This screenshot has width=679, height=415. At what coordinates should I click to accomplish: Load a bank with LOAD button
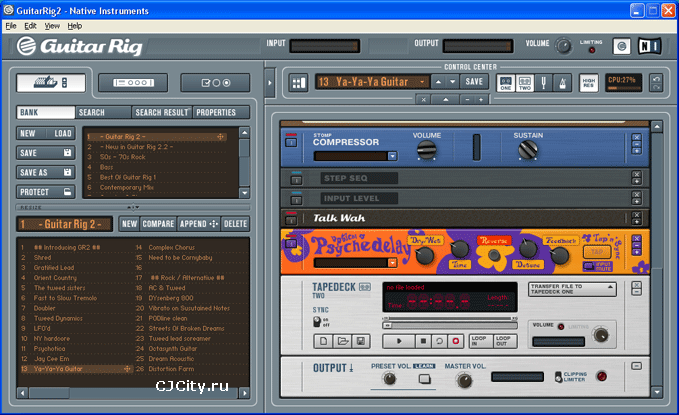pos(61,133)
